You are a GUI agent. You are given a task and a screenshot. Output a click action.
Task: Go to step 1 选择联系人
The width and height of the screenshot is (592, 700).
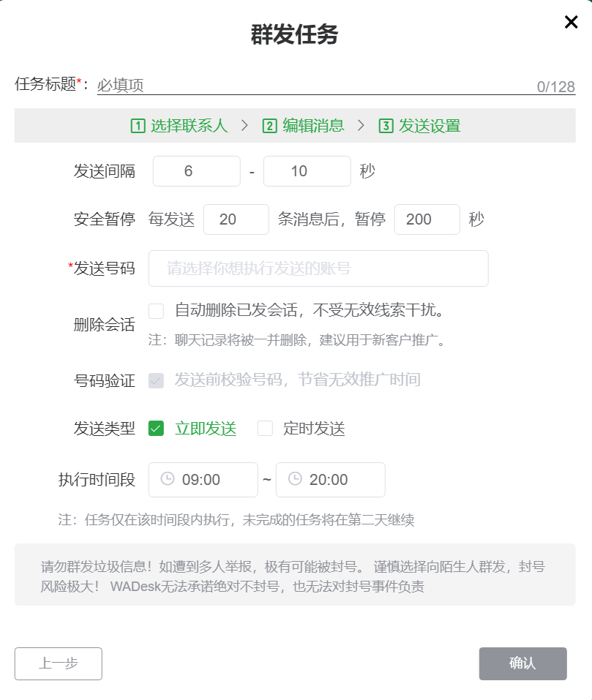(x=179, y=126)
